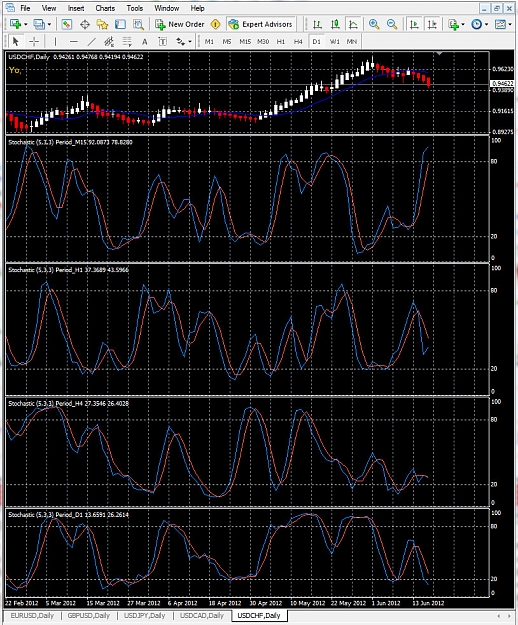Zoom out on the chart
The height and width of the screenshot is (625, 518).
(392, 24)
